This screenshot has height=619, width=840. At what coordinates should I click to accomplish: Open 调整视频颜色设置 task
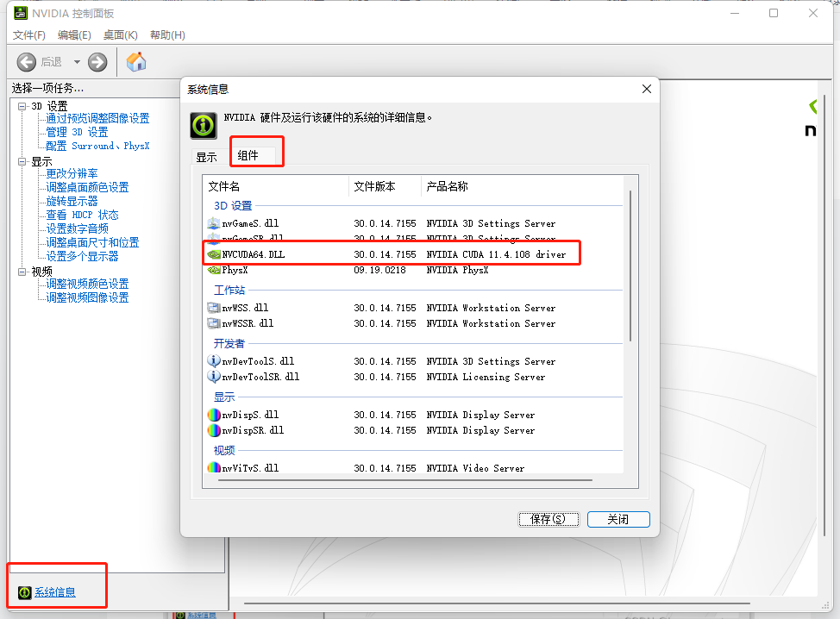[87, 284]
